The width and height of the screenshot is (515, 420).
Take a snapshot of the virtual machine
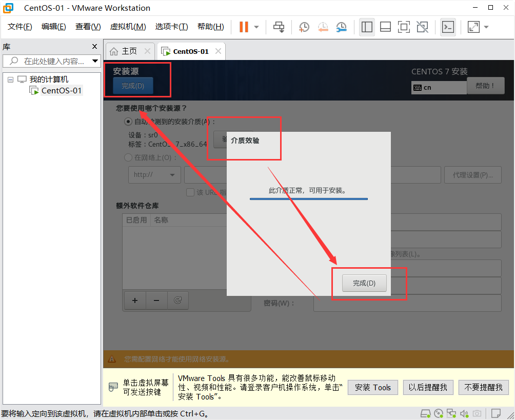[304, 27]
